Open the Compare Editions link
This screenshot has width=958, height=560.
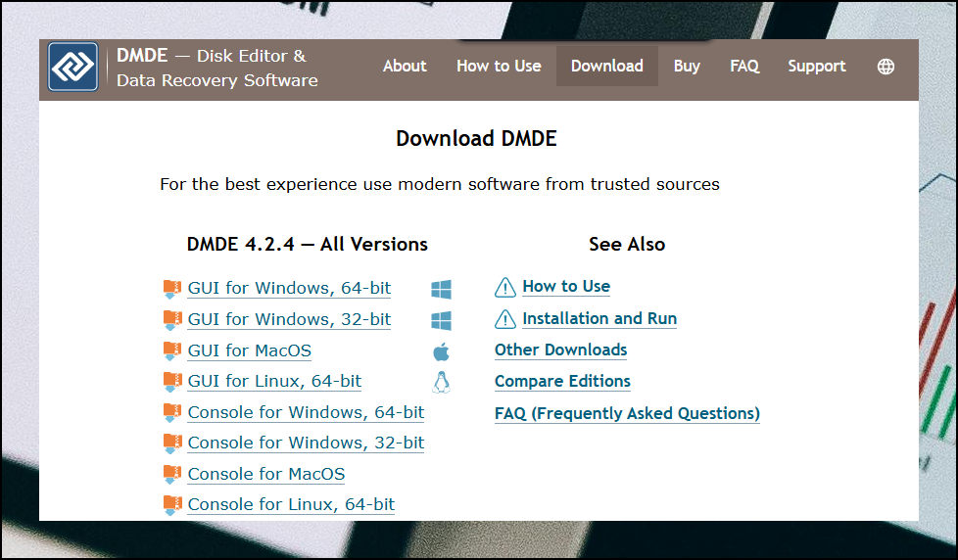pyautogui.click(x=562, y=381)
